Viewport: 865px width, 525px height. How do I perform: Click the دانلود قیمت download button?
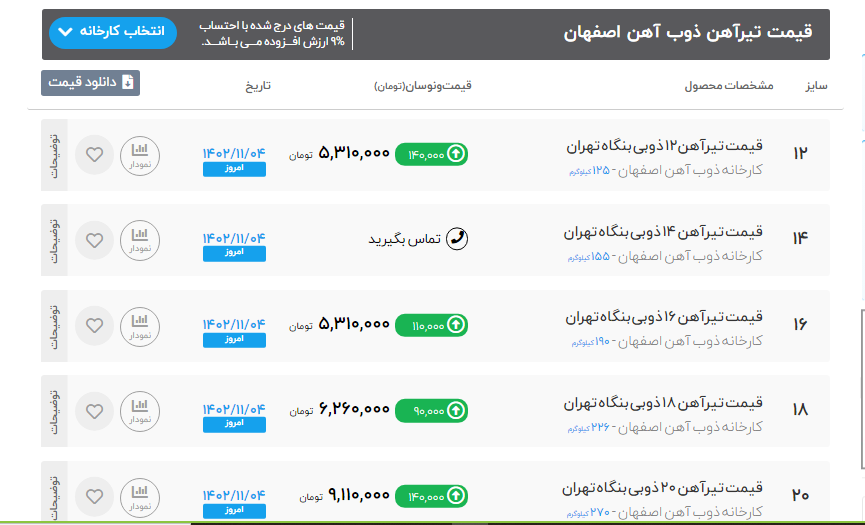click(x=91, y=83)
